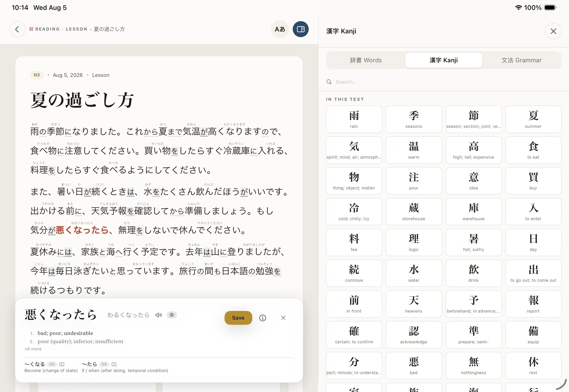Select the 続 continue kanji card
This screenshot has width=569, height=392.
354,273
